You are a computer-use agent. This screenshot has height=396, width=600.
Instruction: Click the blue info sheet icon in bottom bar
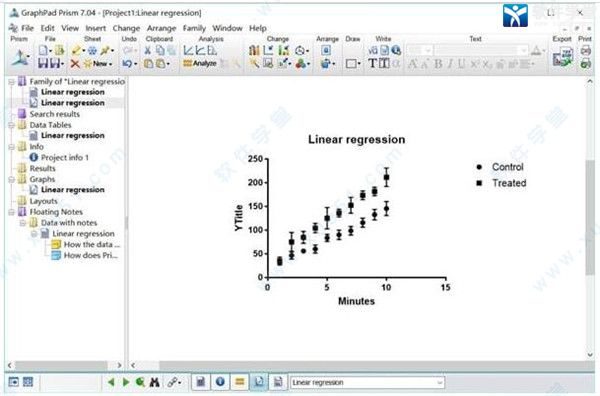coord(220,381)
